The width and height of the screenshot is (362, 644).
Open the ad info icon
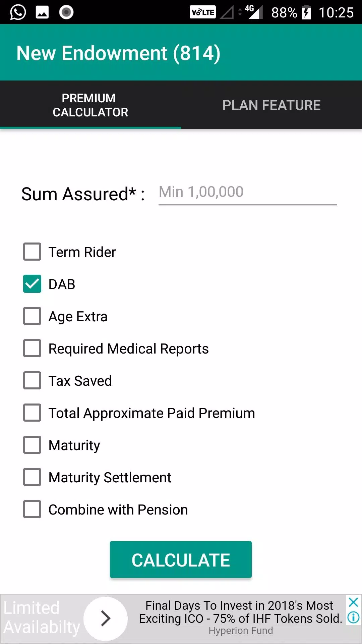coord(354,617)
